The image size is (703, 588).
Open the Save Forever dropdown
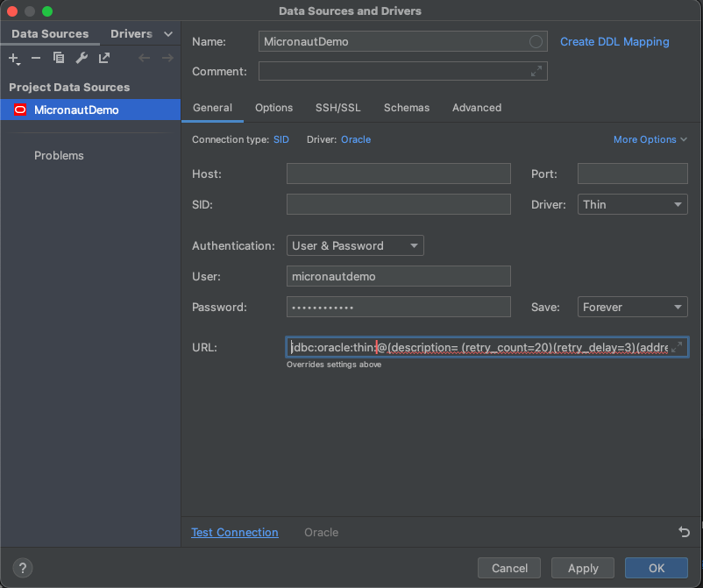[x=633, y=307]
